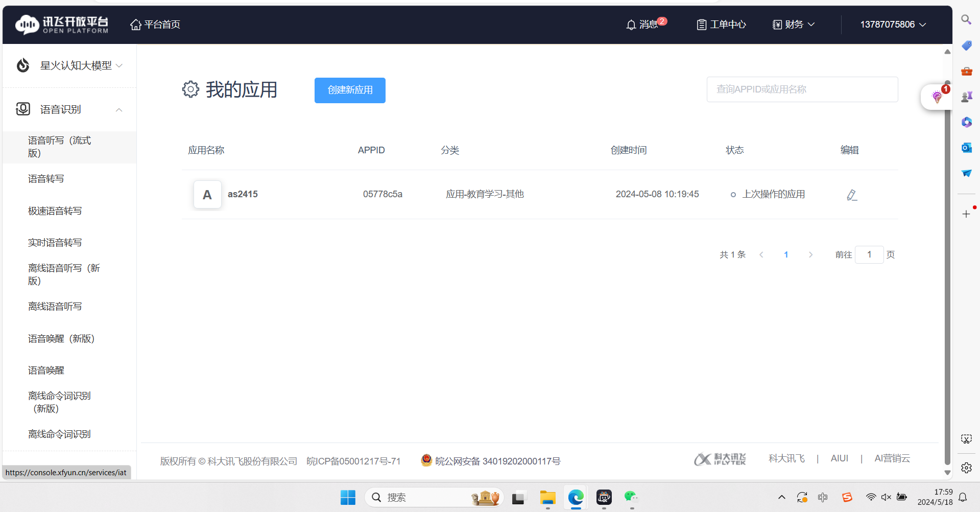Viewport: 980px width, 512px height.
Task: Click the APPID search input field
Action: click(802, 89)
